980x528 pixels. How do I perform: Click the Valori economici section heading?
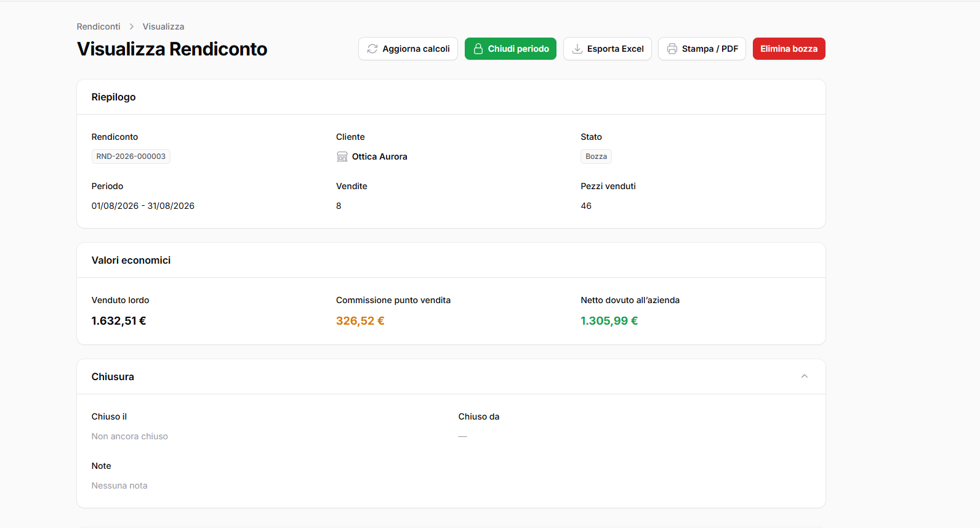click(131, 260)
